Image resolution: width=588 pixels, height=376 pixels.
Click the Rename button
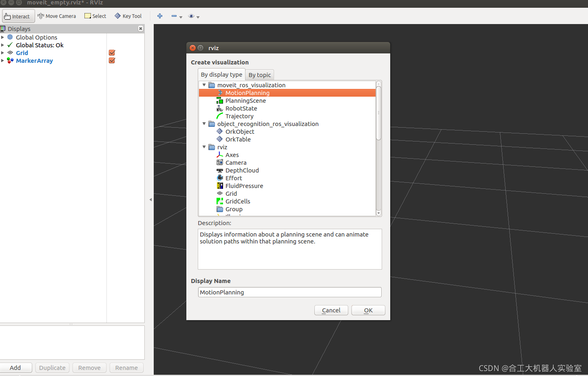(x=126, y=367)
